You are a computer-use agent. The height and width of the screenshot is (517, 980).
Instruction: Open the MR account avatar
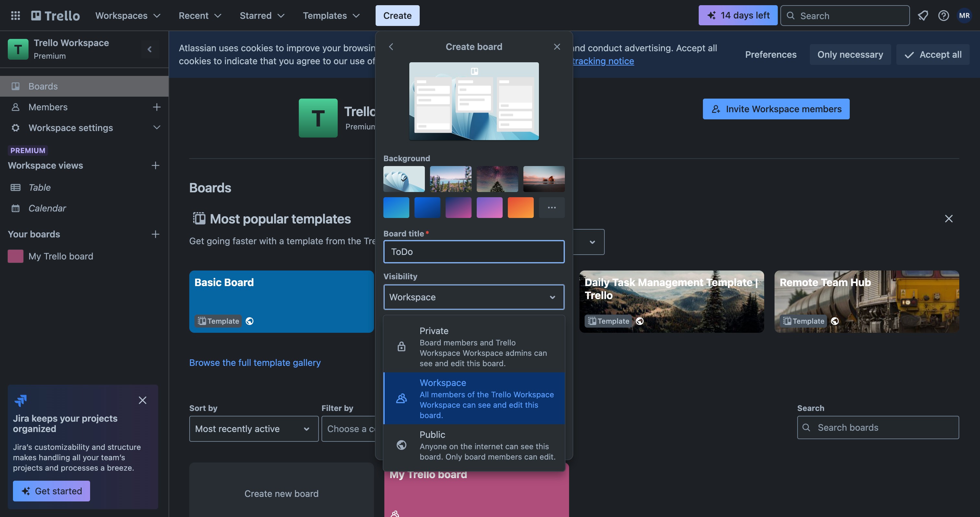click(964, 16)
